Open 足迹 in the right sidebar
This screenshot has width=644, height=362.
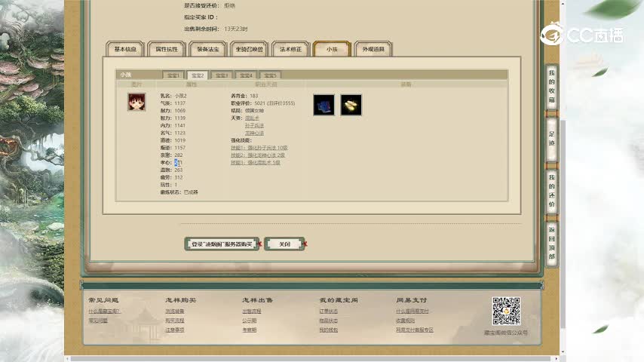551,139
